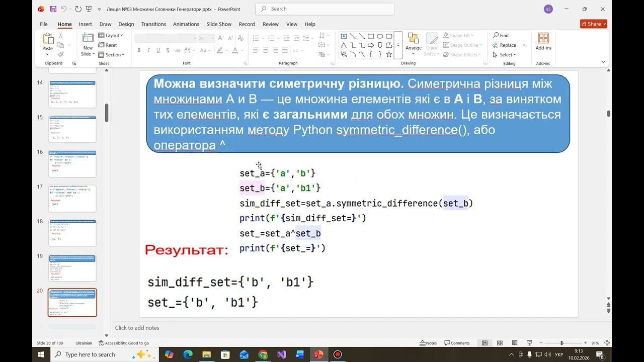Expand the shapes gallery More button

coord(398,45)
